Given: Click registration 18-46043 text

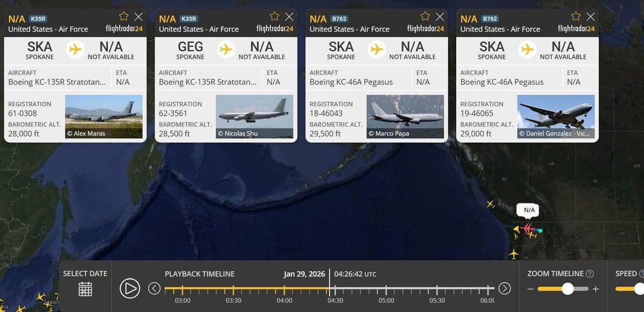Looking at the screenshot, I should pos(326,114).
